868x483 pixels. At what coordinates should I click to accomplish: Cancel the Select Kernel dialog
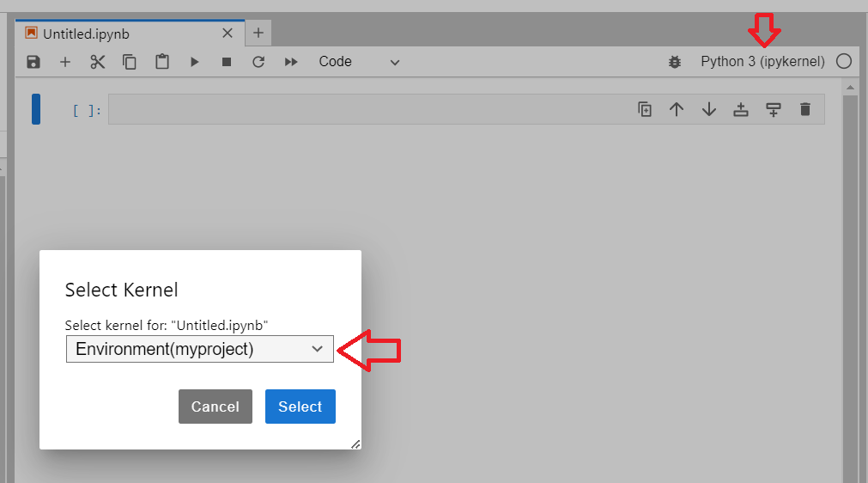215,407
